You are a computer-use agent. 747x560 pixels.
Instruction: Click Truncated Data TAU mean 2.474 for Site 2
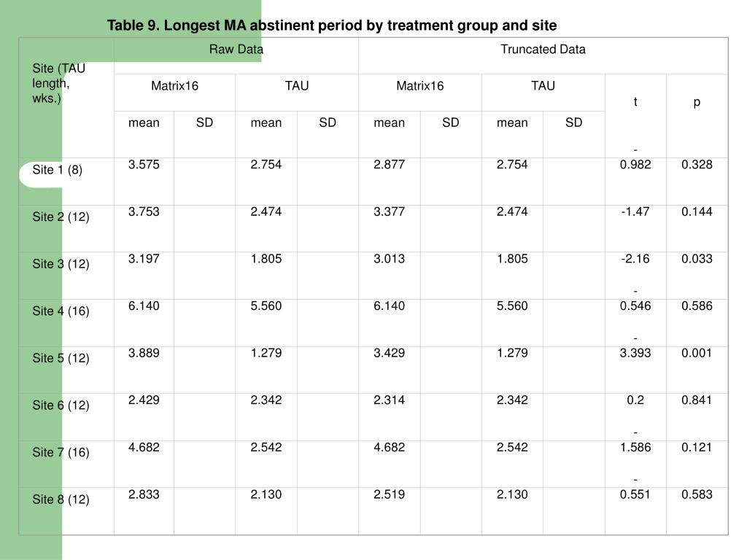coord(513,211)
